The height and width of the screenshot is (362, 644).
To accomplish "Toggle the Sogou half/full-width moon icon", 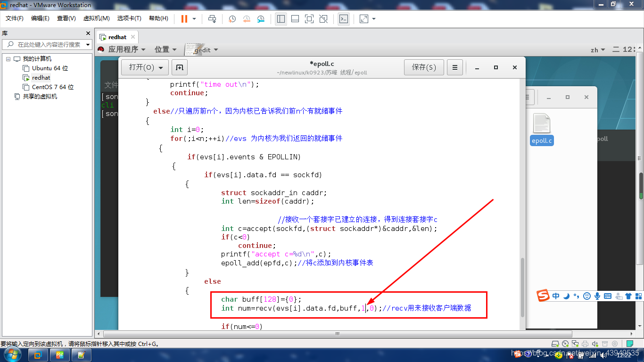I will [566, 296].
